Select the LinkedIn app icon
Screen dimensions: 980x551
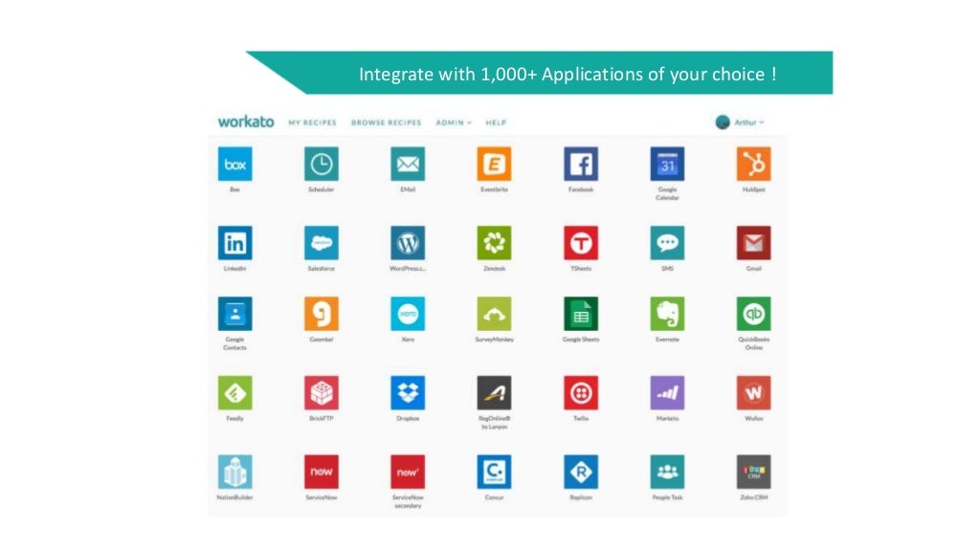click(235, 242)
